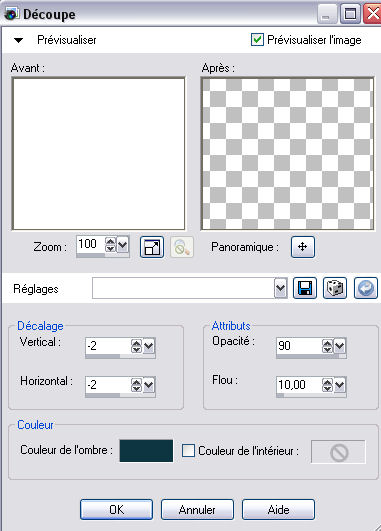Click the Horizontal offset slider bar
This screenshot has width=381, height=531.
click(120, 396)
